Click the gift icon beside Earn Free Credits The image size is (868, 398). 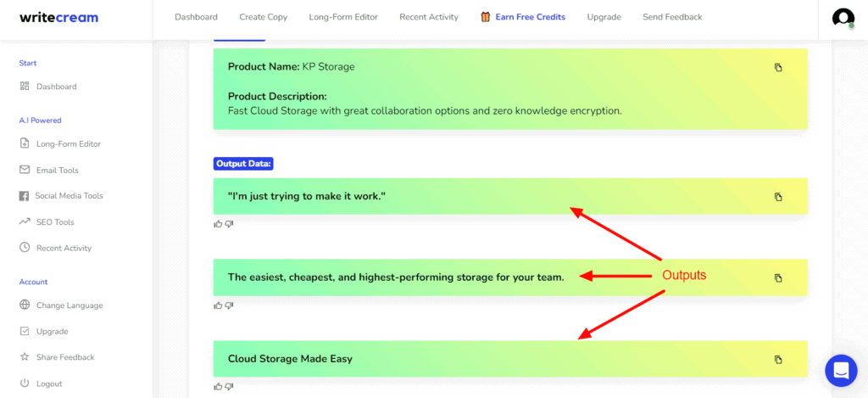[x=485, y=17]
